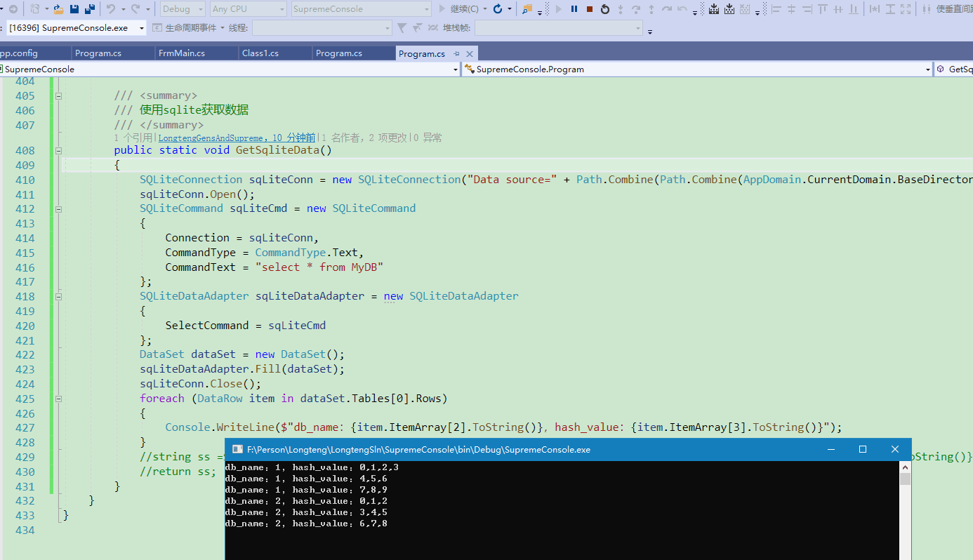Collapse the summary comment block at line 405
This screenshot has height=560, width=973.
59,95
